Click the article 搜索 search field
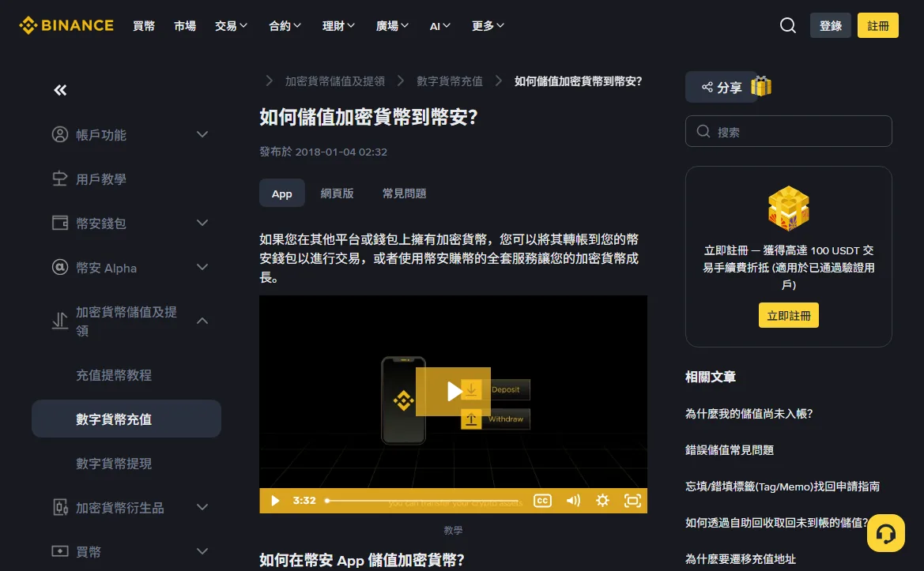Image resolution: width=924 pixels, height=571 pixels. pos(789,131)
